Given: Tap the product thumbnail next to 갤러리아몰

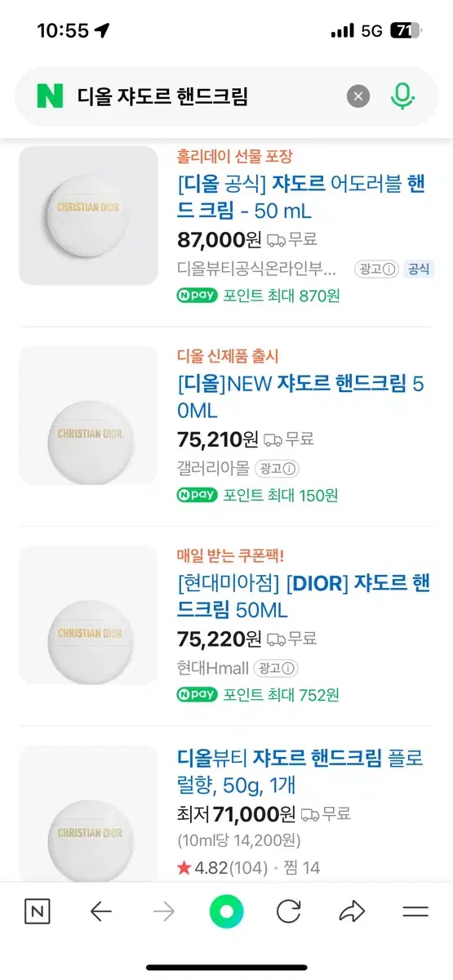Looking at the screenshot, I should click(88, 415).
